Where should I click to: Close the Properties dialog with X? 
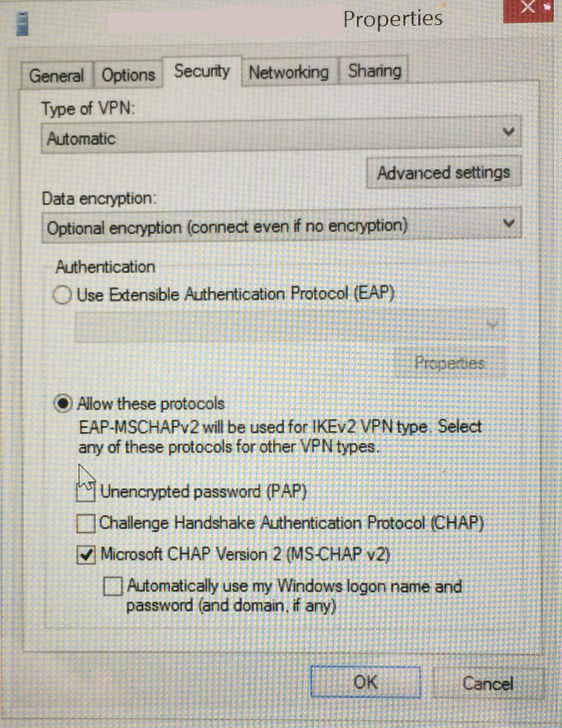(528, 9)
